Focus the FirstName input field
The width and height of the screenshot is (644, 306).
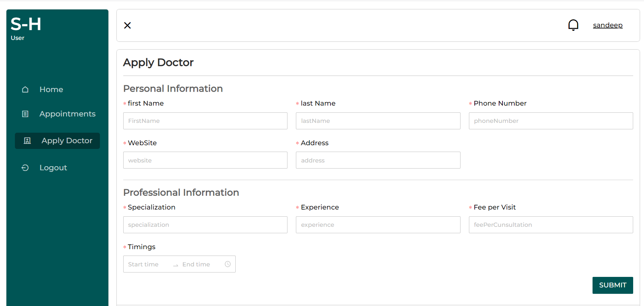205,121
